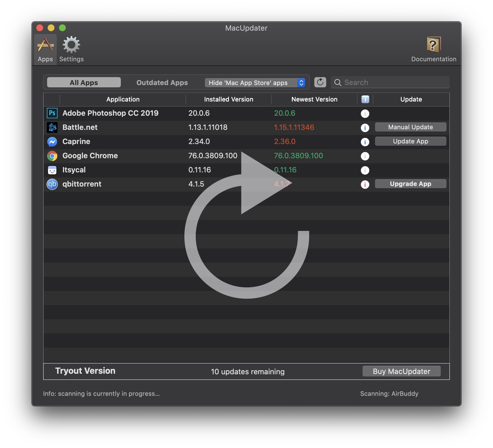Click newest version 2.36.0

(x=285, y=141)
